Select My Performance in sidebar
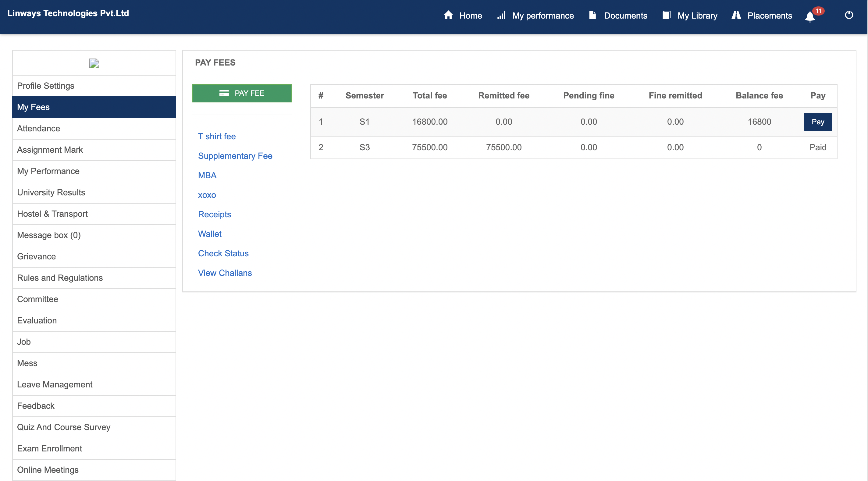 [x=94, y=171]
